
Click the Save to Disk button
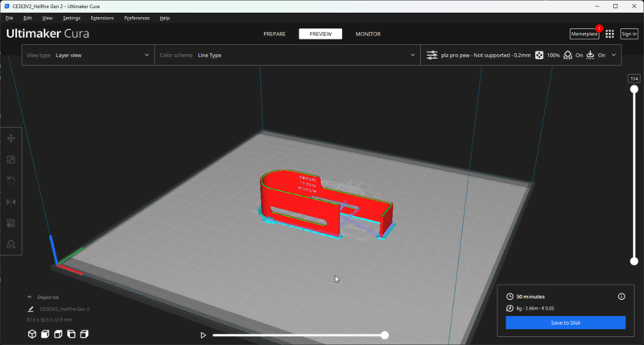(565, 322)
